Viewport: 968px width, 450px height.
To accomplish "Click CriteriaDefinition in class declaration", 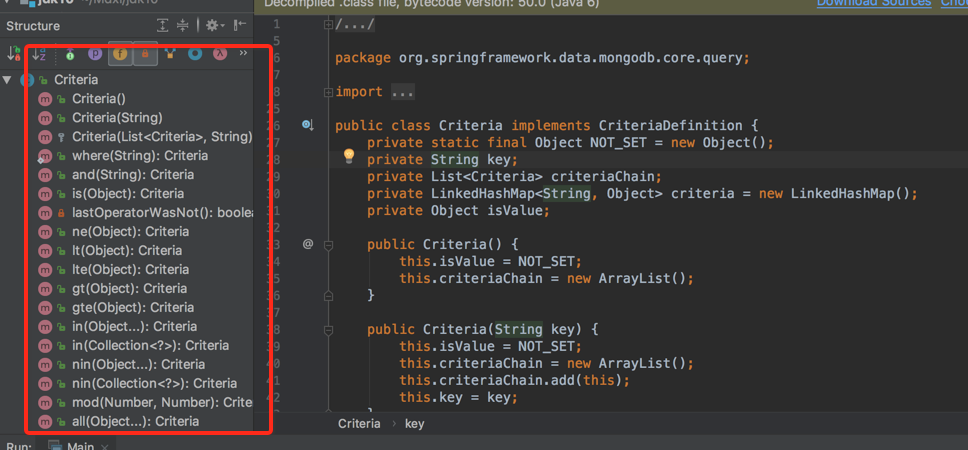I will (x=670, y=126).
